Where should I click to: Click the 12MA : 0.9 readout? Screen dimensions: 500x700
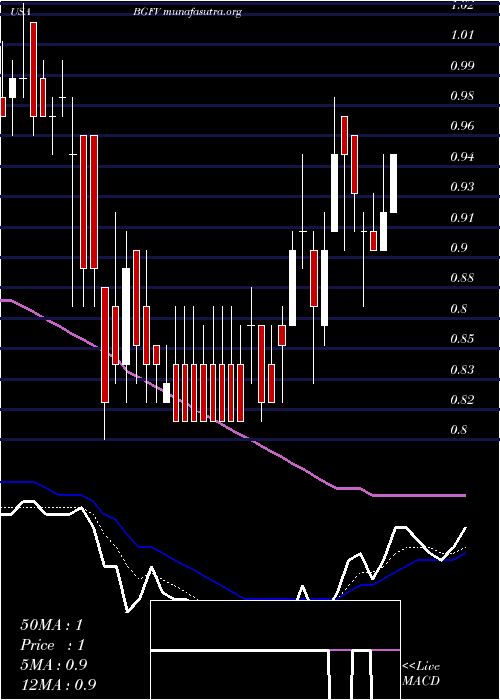58,685
